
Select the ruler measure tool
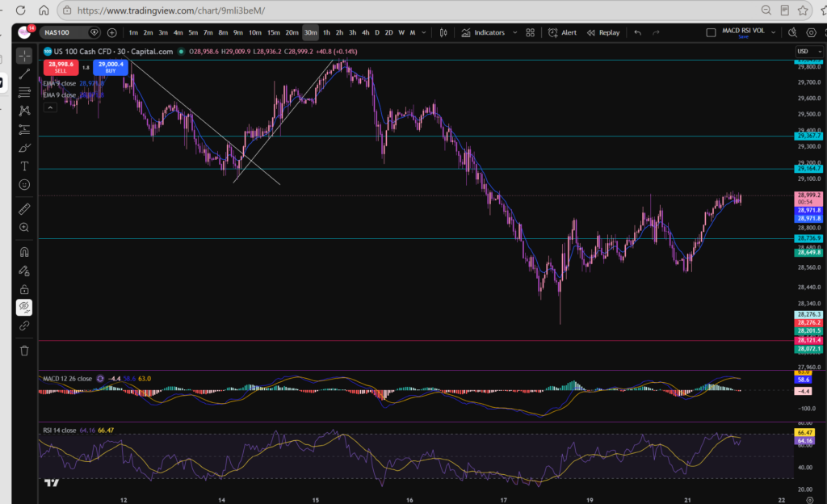(x=24, y=208)
